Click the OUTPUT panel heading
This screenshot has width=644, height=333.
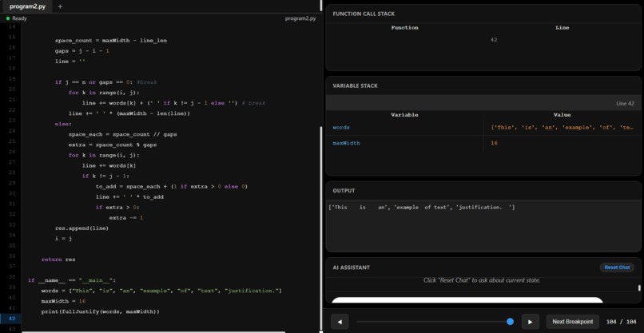[x=344, y=191]
